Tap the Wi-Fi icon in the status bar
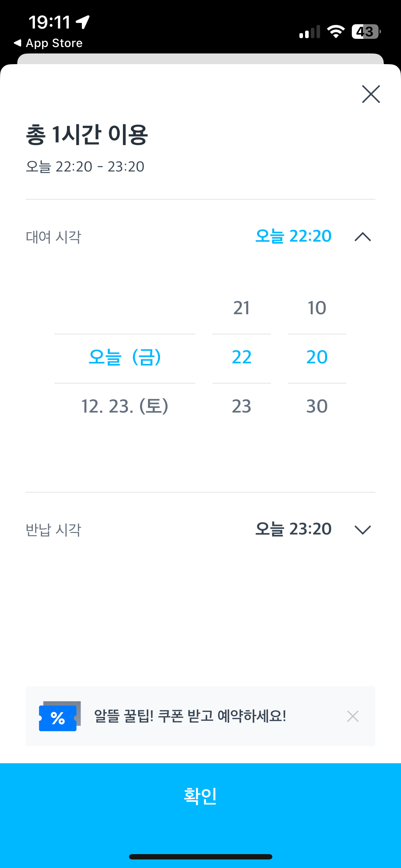 (335, 31)
